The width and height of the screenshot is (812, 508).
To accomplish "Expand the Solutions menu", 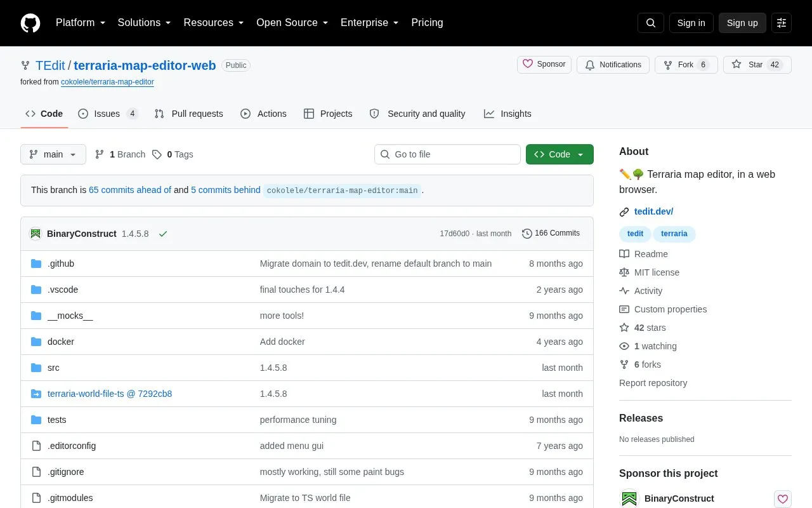I will click(x=145, y=23).
